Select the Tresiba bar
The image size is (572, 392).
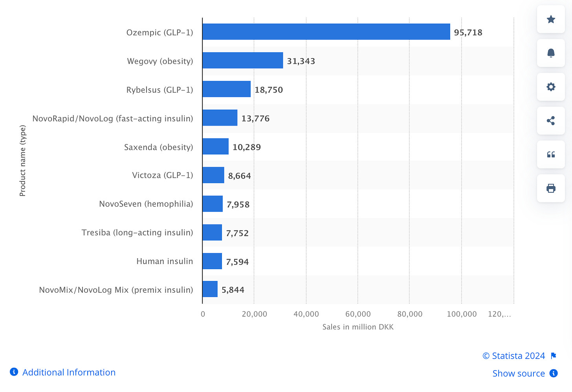[212, 232]
